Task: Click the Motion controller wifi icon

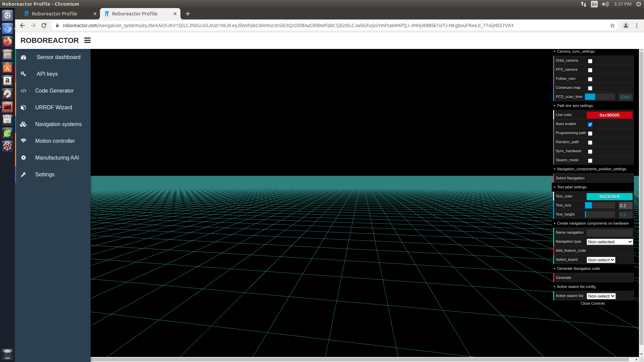Action: coord(23,141)
